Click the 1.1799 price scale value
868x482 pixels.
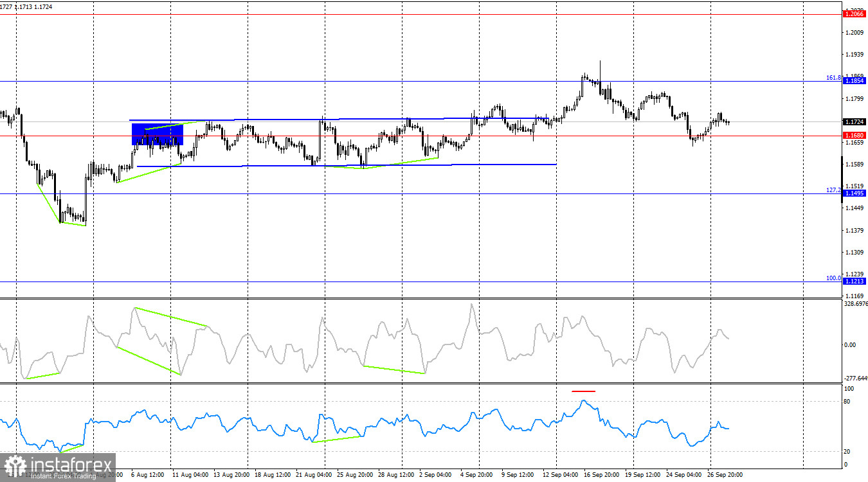pyautogui.click(x=855, y=98)
